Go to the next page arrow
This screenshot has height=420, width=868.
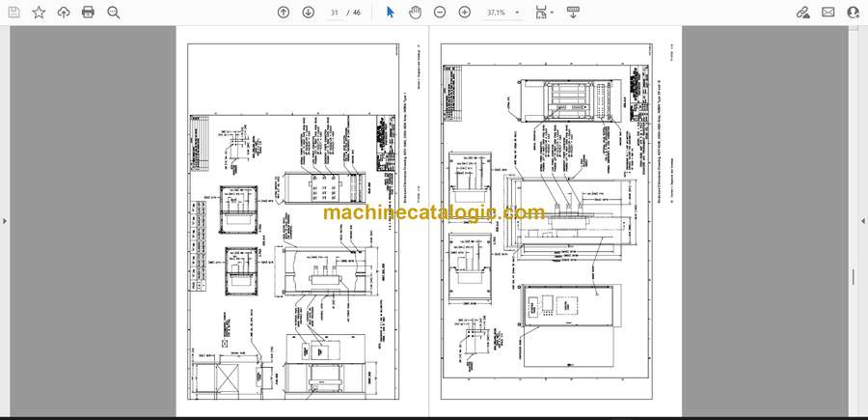tap(309, 13)
